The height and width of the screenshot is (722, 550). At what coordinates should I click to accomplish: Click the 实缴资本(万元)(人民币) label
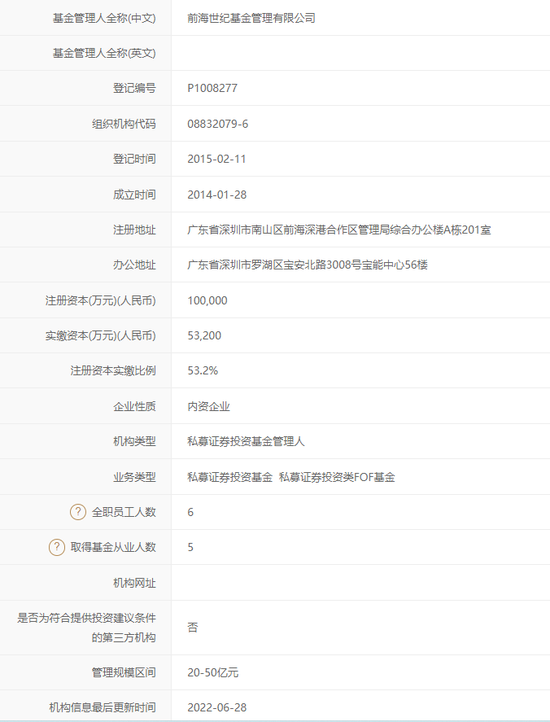coord(100,335)
